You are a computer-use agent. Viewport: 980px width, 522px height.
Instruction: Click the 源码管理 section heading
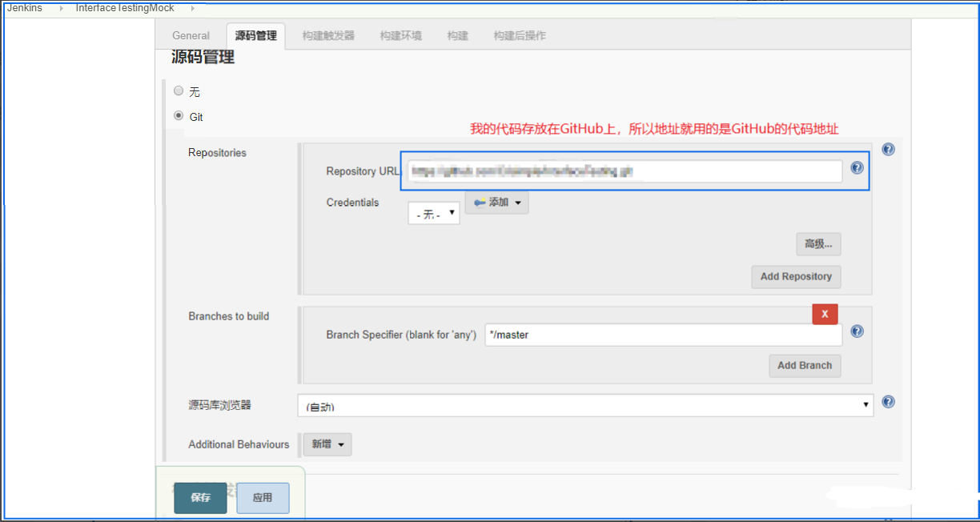pos(203,58)
